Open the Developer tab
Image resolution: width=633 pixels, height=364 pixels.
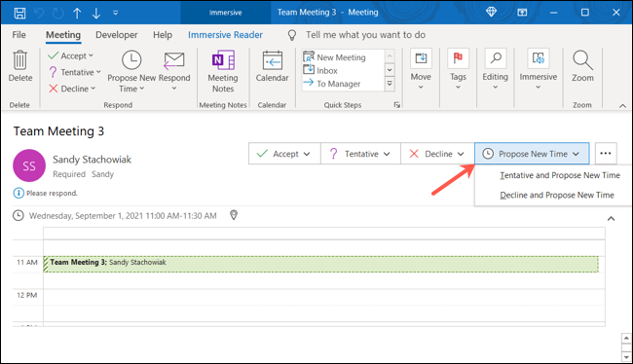tap(116, 35)
